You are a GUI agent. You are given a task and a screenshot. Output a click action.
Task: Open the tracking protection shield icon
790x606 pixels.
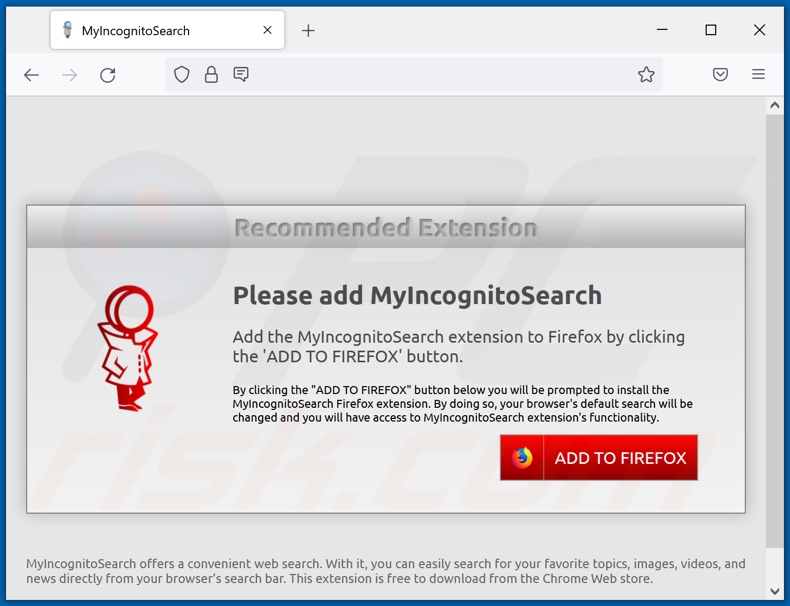click(181, 75)
